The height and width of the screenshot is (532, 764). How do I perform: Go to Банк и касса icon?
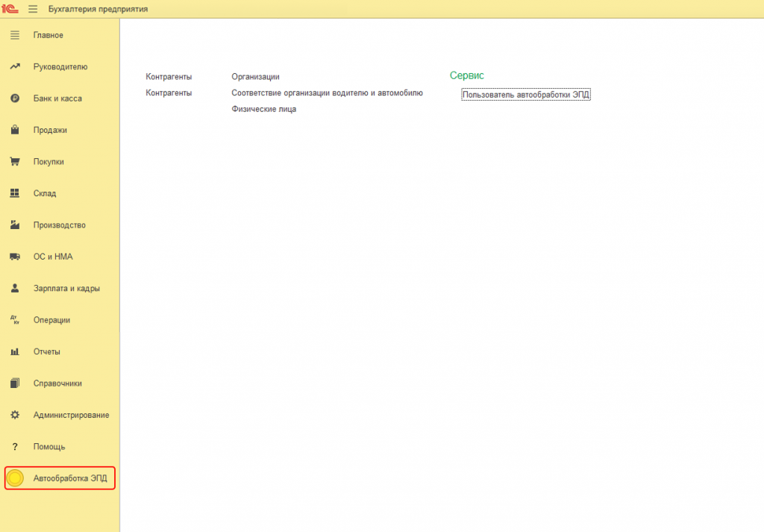tap(15, 98)
